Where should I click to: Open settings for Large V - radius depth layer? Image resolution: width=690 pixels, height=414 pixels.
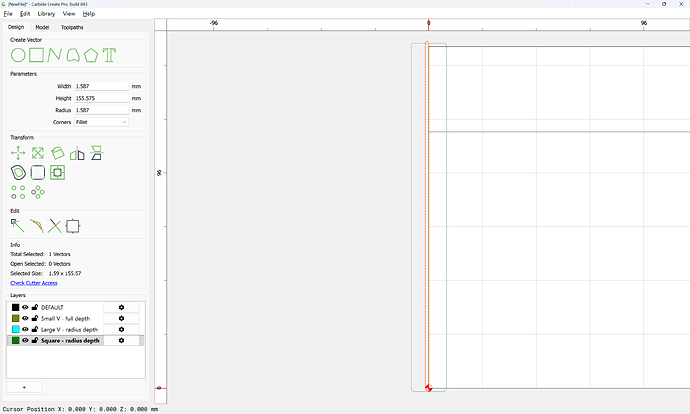click(121, 330)
